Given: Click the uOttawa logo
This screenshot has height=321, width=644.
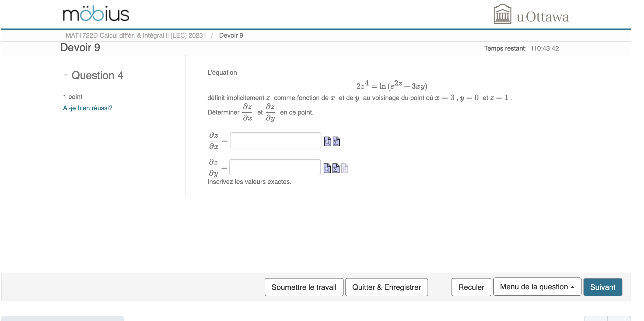Looking at the screenshot, I should (x=530, y=16).
